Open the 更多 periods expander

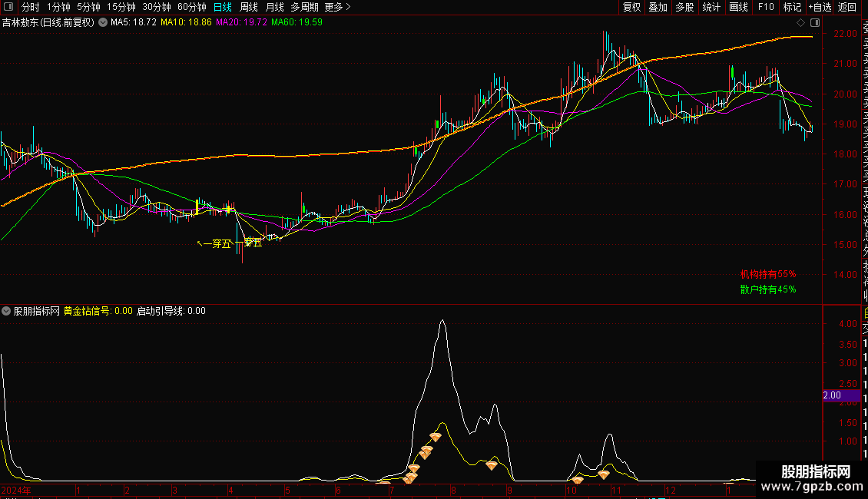click(x=337, y=7)
